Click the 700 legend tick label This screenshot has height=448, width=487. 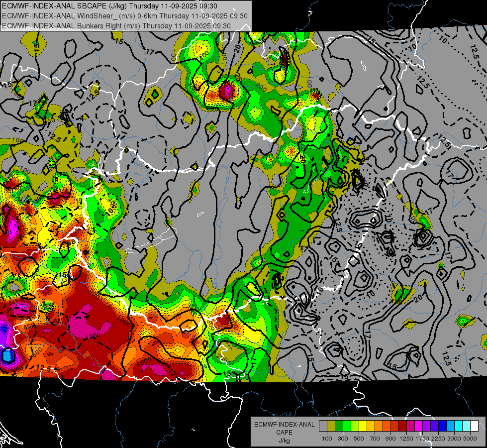[x=375, y=439]
